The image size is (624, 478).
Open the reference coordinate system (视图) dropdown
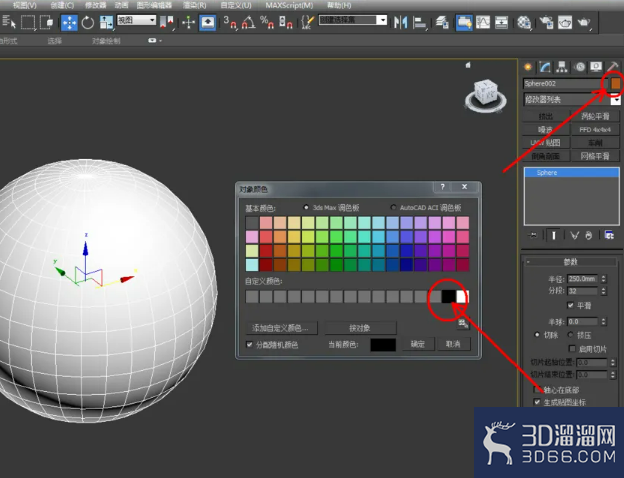point(136,20)
